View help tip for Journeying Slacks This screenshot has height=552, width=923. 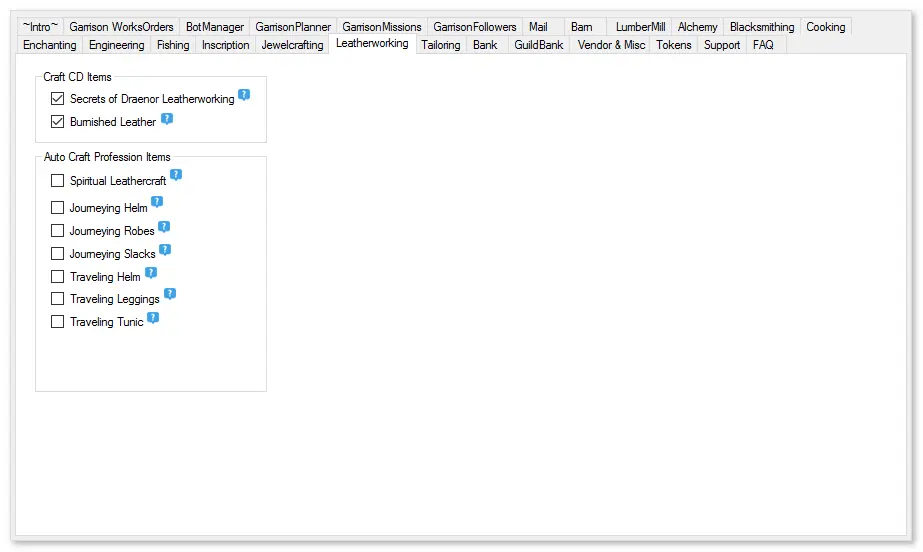coord(165,250)
